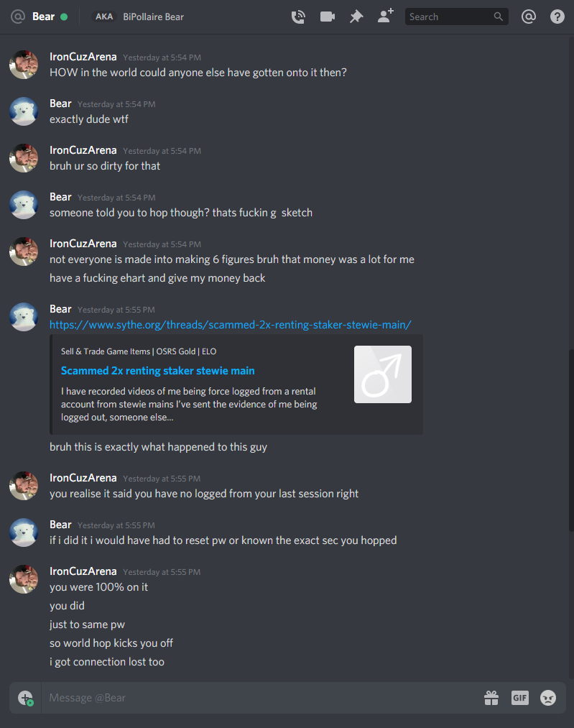This screenshot has width=574, height=728.
Task: Open the emoji picker face
Action: click(548, 697)
